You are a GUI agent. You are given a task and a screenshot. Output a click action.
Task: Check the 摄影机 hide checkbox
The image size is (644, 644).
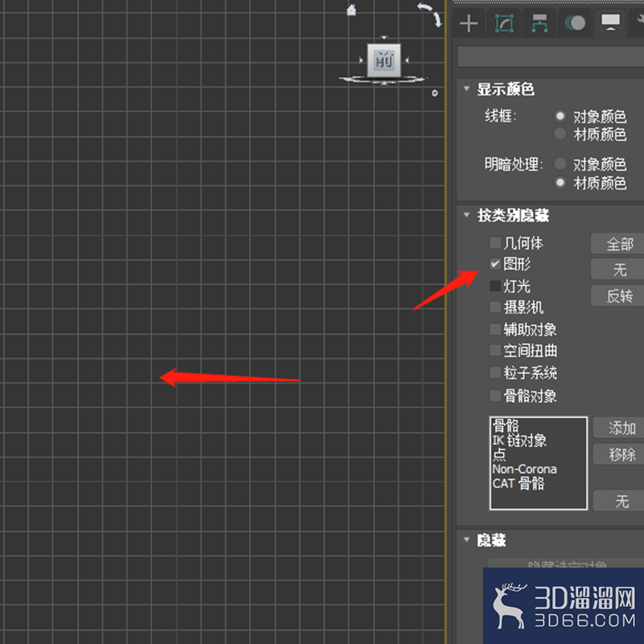click(x=495, y=308)
